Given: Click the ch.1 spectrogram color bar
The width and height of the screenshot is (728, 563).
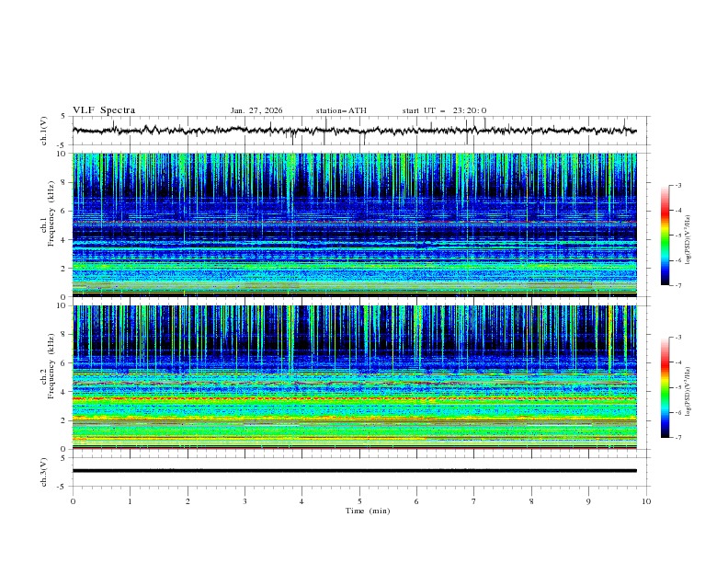Looking at the screenshot, I should coord(665,235).
